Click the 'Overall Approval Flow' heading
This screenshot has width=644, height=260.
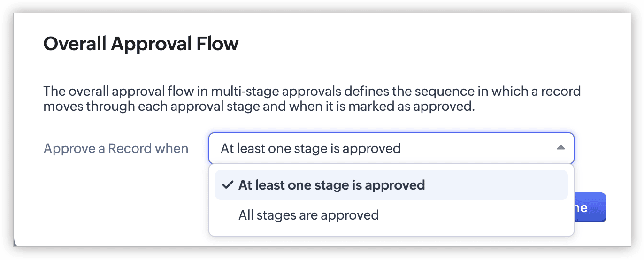pos(141,44)
